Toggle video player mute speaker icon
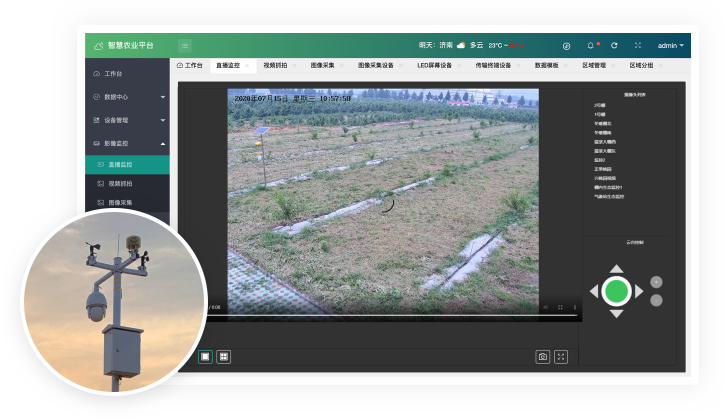Screen dimensions: 725x420 click(545, 307)
